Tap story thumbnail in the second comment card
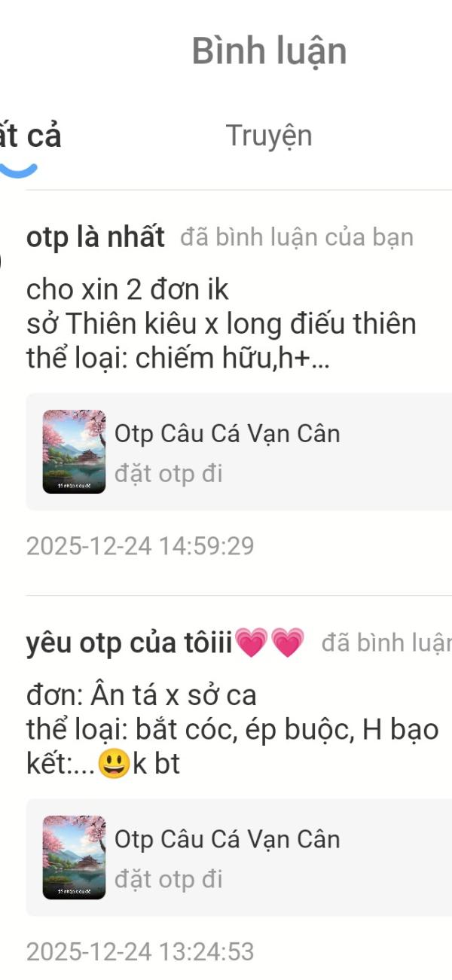 [x=74, y=857]
